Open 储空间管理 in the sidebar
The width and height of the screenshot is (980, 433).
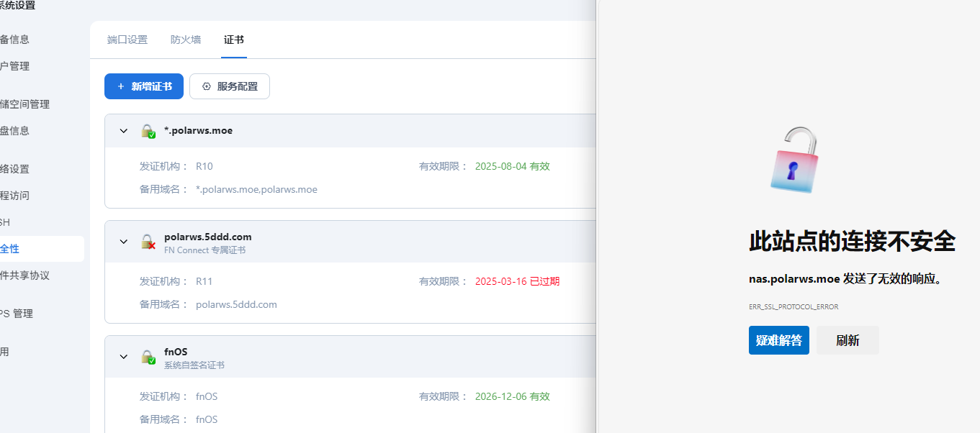[x=24, y=104]
